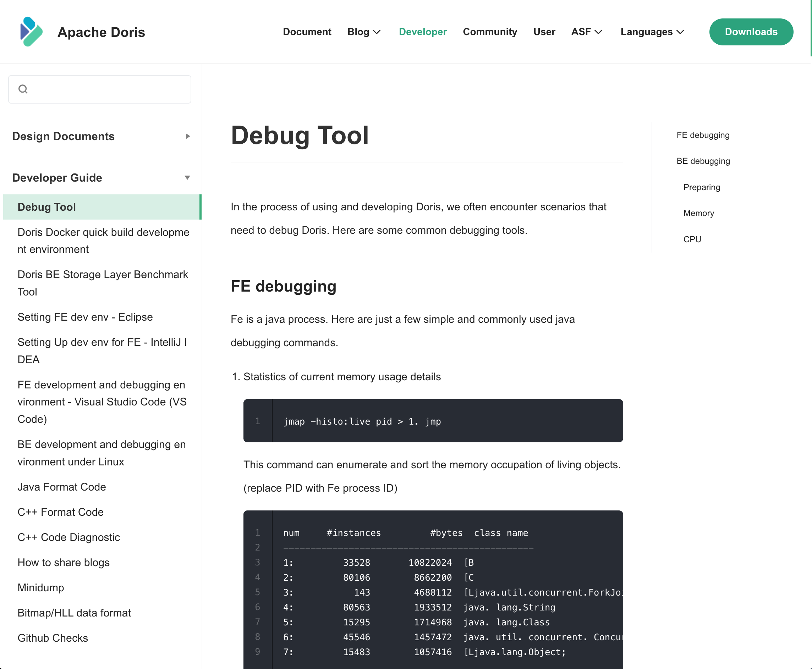Image resolution: width=812 pixels, height=669 pixels.
Task: Click the Debug Tool page heading
Action: tap(300, 136)
